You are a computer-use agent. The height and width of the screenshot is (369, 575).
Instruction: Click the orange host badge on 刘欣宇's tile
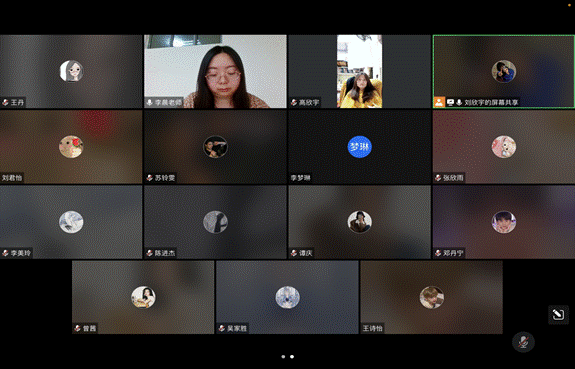pyautogui.click(x=439, y=102)
